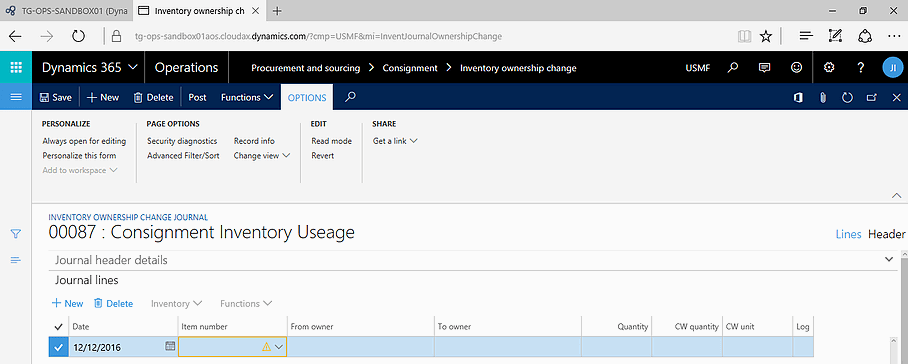Open the filter pane funnel icon
Viewport: 908px width, 364px height.
(x=16, y=234)
